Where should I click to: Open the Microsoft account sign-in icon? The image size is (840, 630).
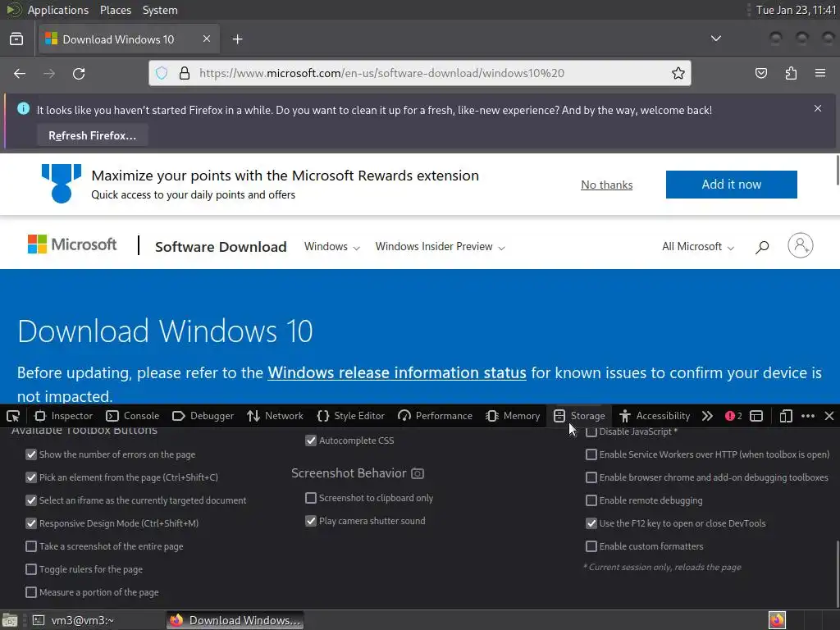pyautogui.click(x=801, y=245)
